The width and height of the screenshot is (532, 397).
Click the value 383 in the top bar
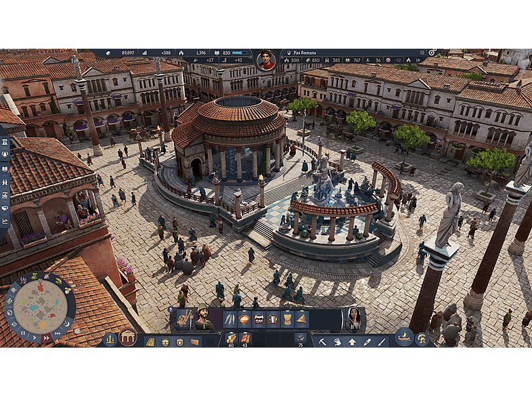pos(336,60)
